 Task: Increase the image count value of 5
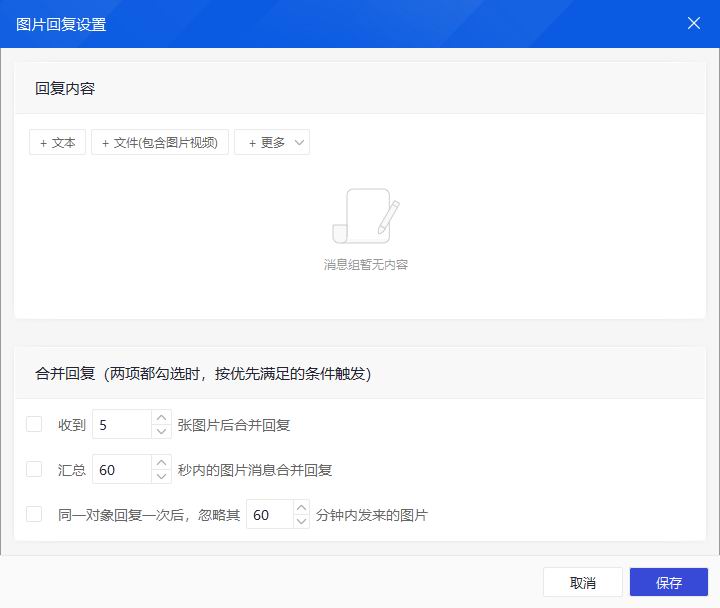click(x=161, y=418)
